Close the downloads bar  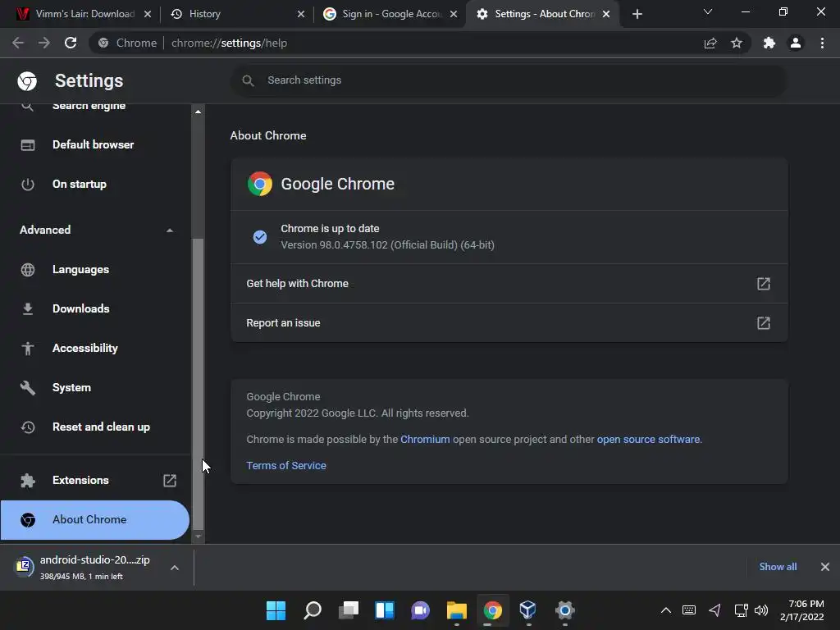tap(825, 567)
